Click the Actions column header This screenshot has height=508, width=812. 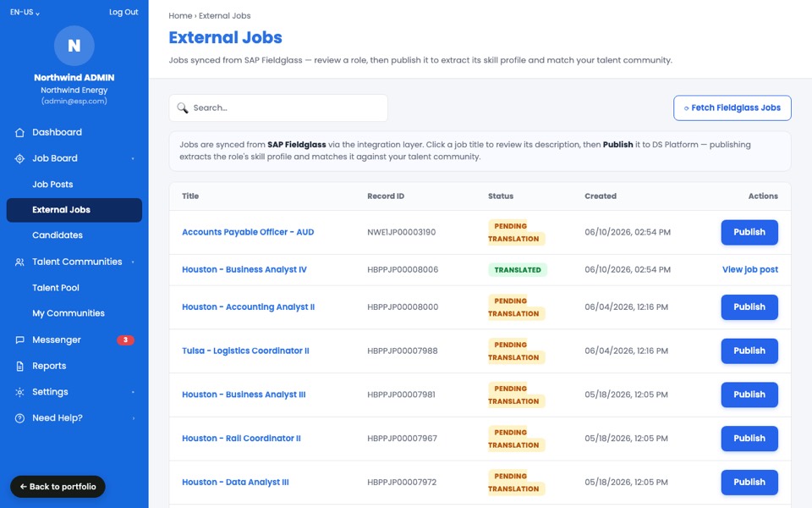[x=763, y=196]
